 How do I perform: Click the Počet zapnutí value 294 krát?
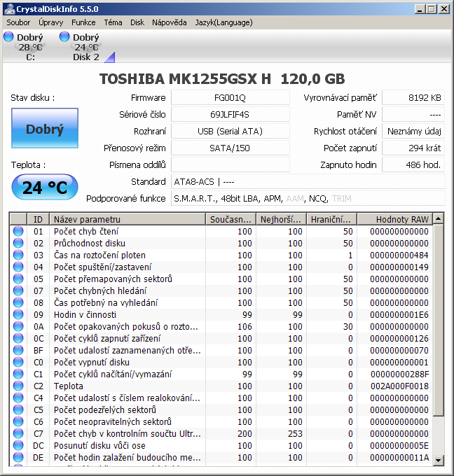pyautogui.click(x=413, y=148)
